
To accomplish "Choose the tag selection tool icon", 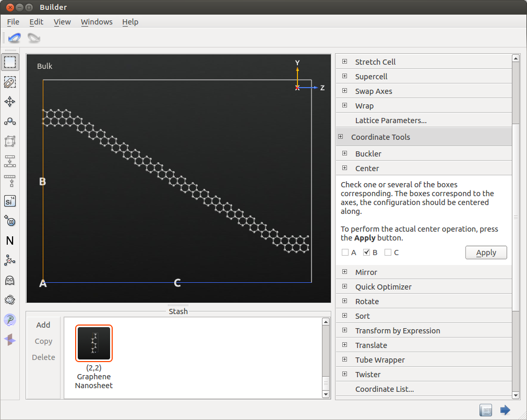I will (10, 82).
